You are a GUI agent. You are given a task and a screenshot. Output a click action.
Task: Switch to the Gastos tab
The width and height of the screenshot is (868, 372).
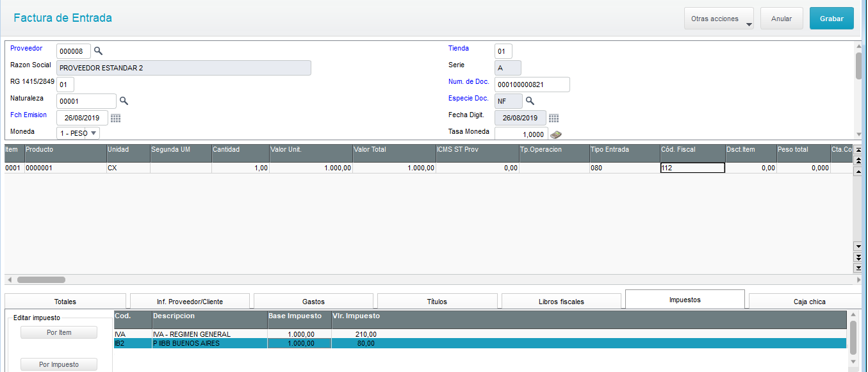pos(313,302)
